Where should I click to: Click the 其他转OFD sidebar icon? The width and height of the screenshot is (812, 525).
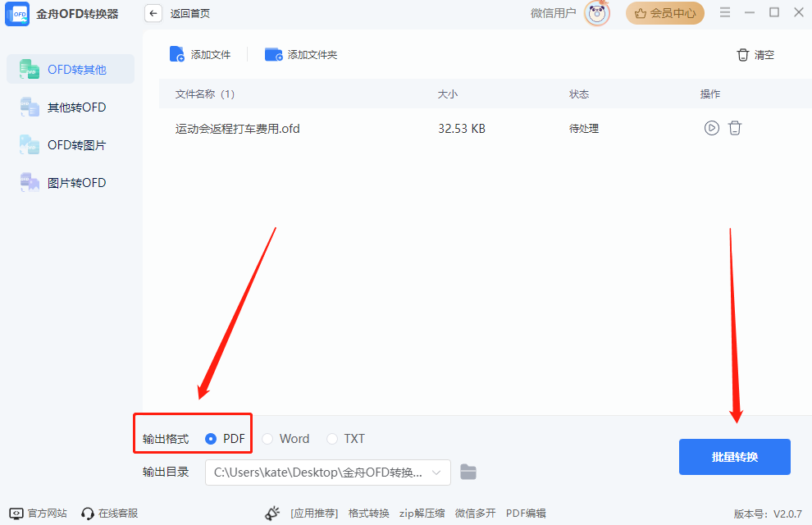(30, 107)
